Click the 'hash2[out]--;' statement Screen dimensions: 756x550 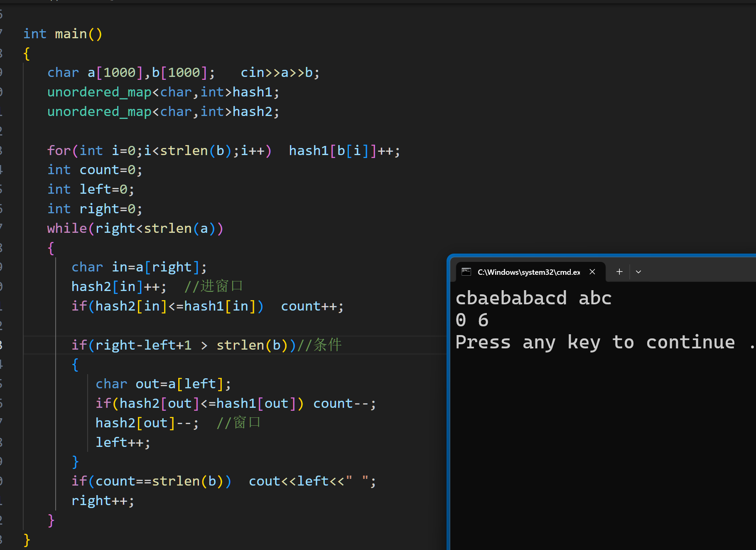147,423
